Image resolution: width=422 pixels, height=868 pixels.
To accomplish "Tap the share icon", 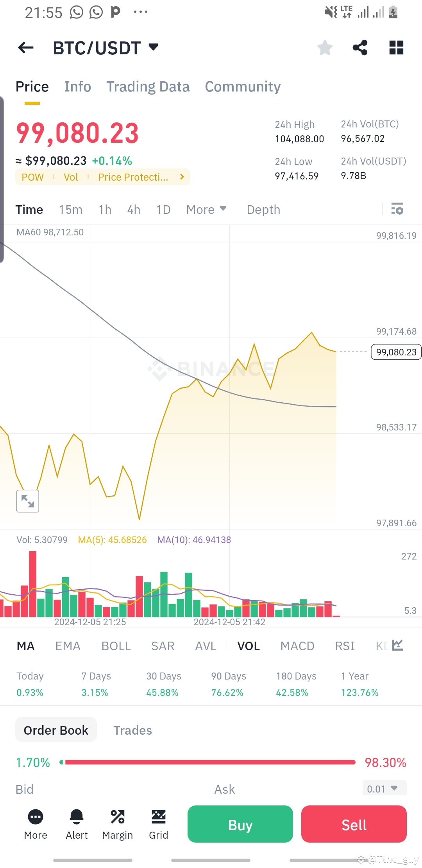I will (360, 48).
